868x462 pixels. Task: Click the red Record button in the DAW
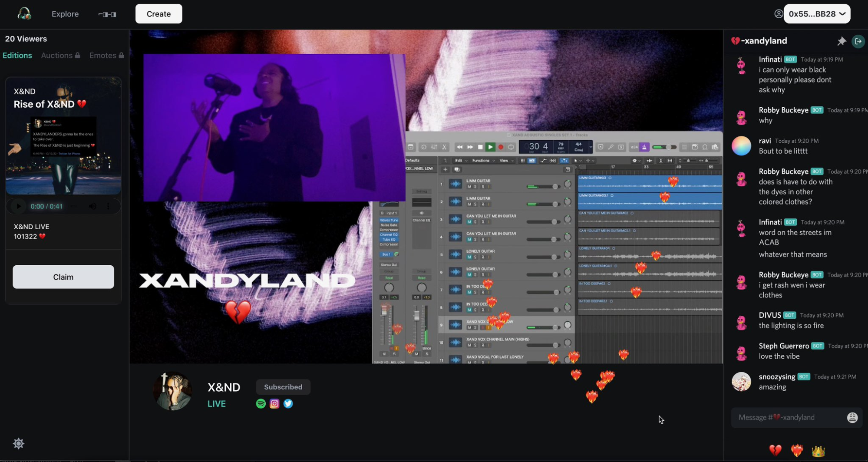click(x=501, y=147)
